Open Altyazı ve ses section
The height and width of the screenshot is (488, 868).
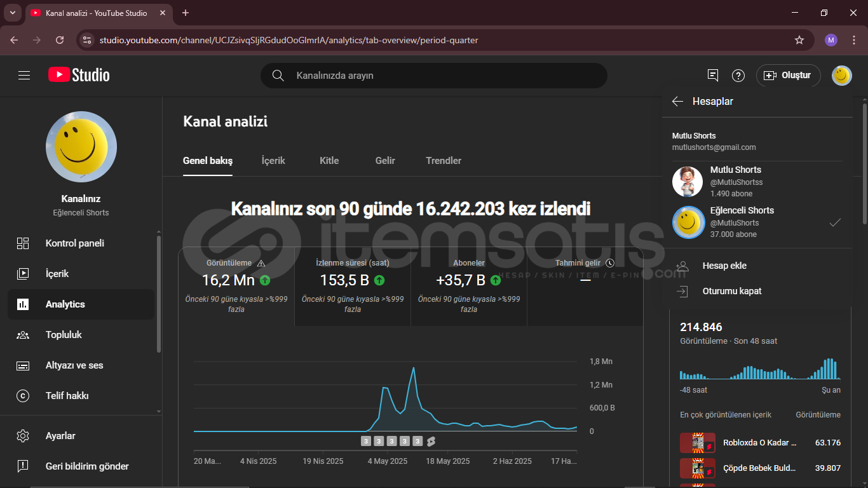pos(81,365)
